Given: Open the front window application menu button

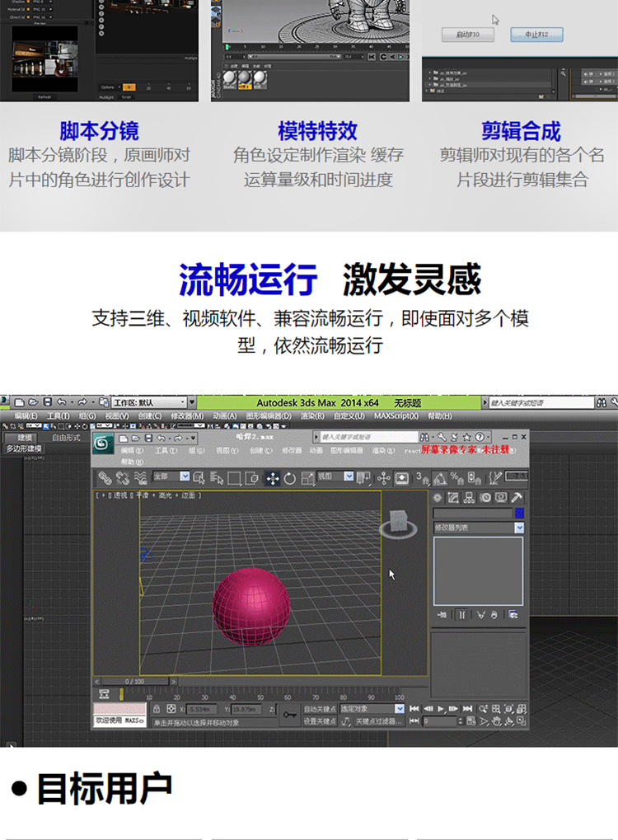Looking at the screenshot, I should (x=103, y=443).
